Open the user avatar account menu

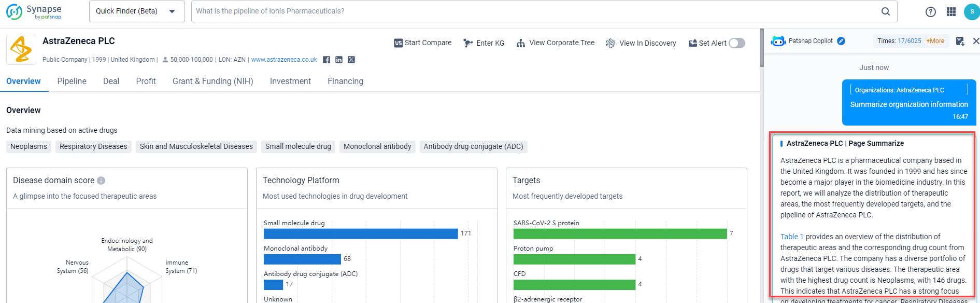(x=971, y=11)
